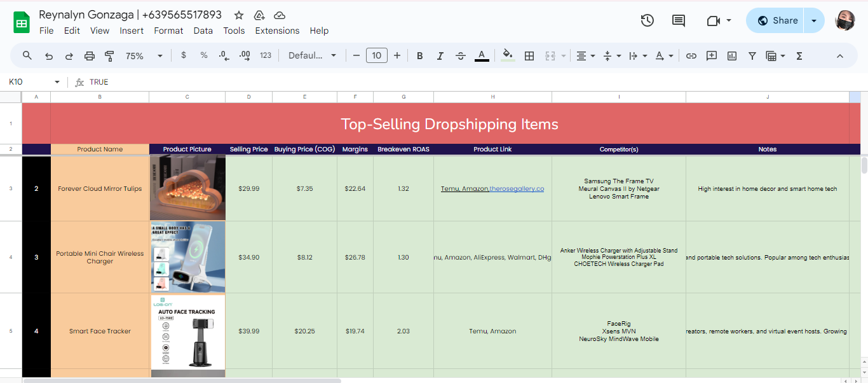Open the Temu, Amazon, therosegallery.co link
This screenshot has height=383, width=868.
pos(492,189)
